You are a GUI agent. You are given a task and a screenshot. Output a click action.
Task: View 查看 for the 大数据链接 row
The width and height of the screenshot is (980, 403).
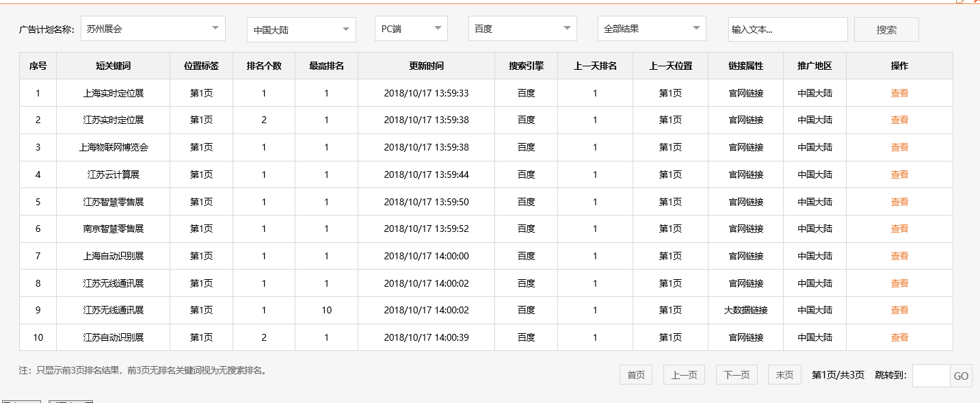[899, 310]
